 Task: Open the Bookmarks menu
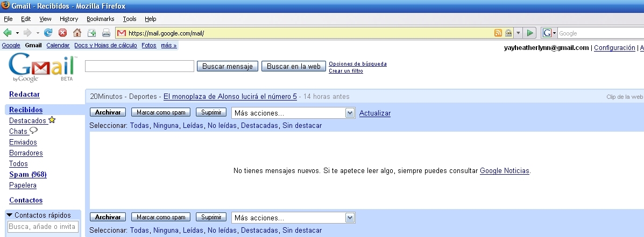tap(100, 19)
